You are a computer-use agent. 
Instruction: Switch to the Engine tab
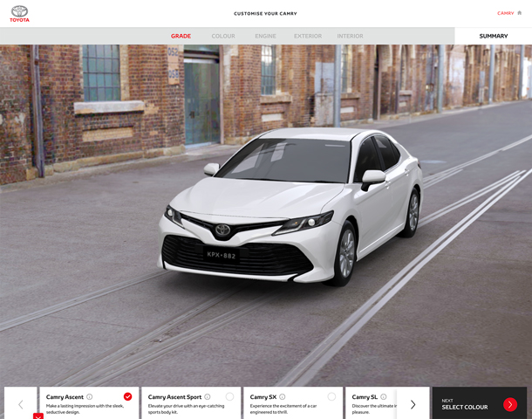pyautogui.click(x=266, y=36)
